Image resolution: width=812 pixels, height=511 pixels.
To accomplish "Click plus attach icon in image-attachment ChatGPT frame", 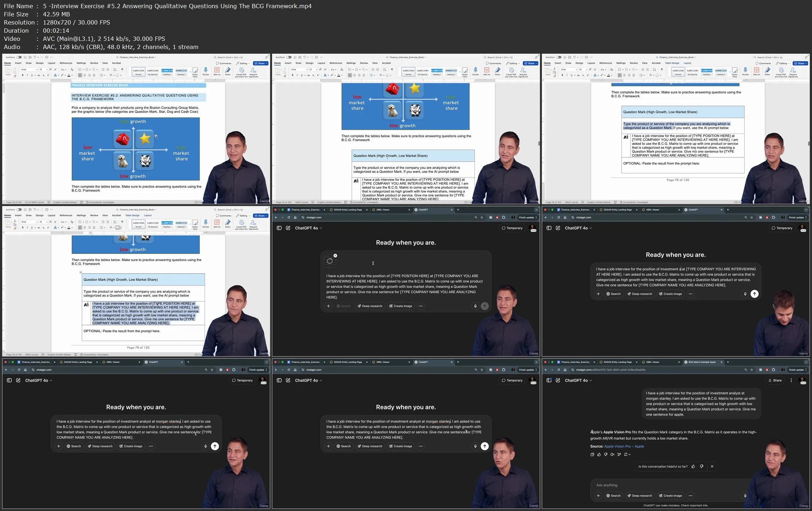I will [328, 306].
